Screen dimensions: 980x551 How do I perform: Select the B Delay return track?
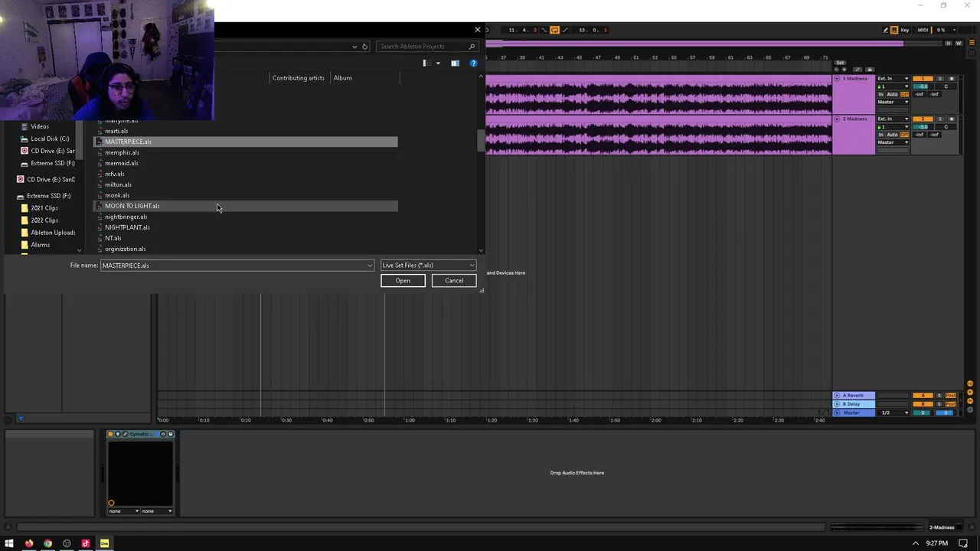[854, 404]
